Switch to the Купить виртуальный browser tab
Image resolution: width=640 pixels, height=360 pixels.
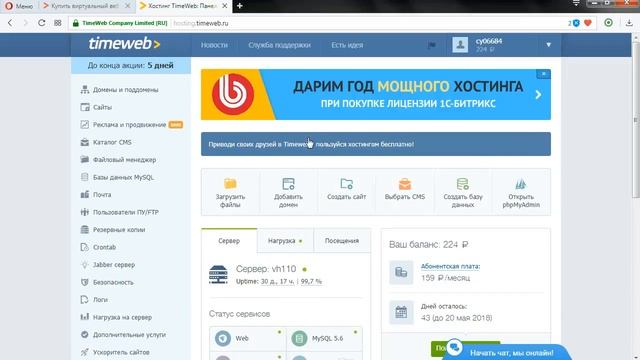tap(85, 6)
